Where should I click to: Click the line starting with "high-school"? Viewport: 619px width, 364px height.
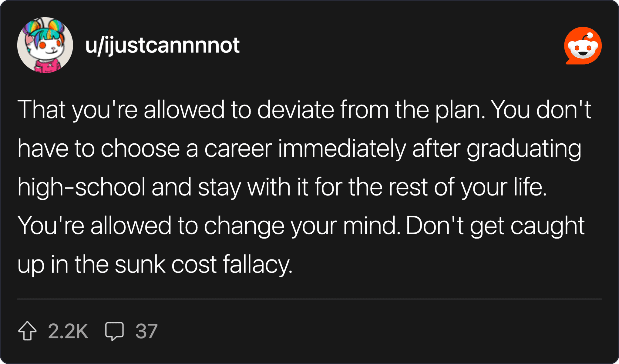pos(282,187)
